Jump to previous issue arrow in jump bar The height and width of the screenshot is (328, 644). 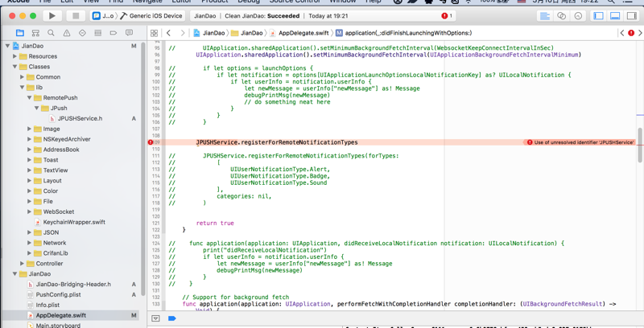pyautogui.click(x=621, y=33)
